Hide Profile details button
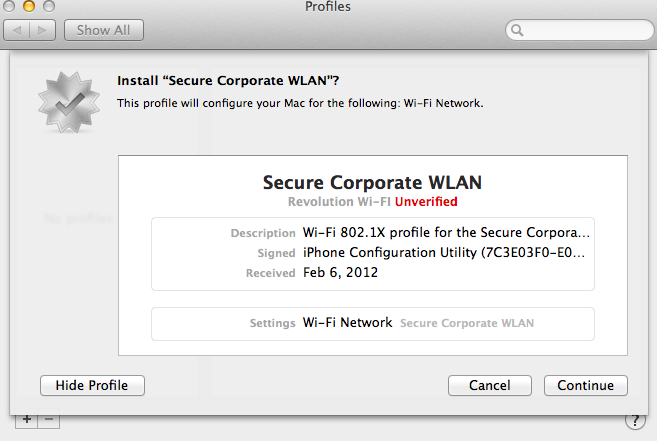This screenshot has height=441, width=657. (92, 385)
